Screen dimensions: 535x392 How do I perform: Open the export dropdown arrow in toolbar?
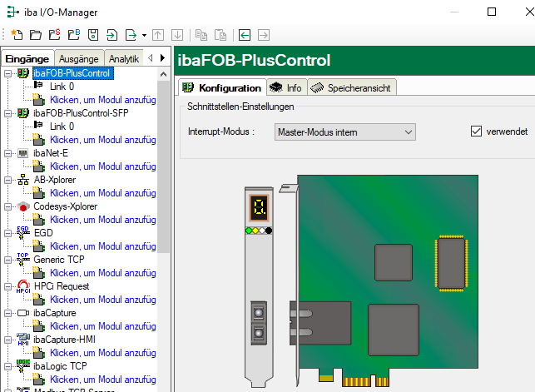coord(145,35)
